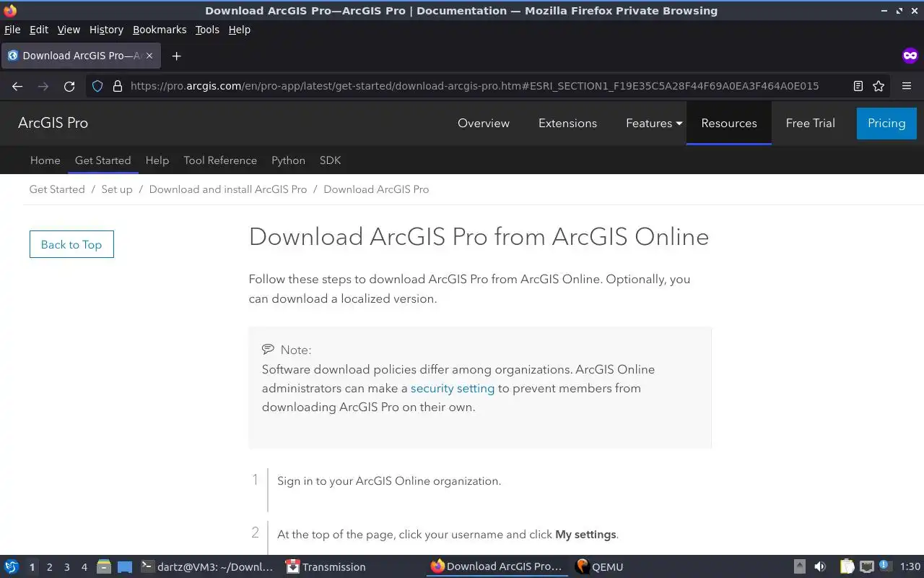Bookmark this page with the star icon

click(x=879, y=86)
